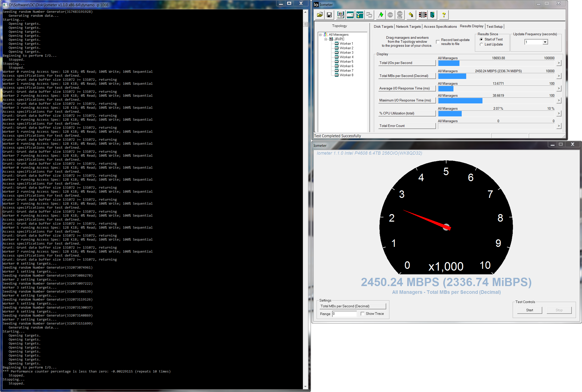
Task: Exit Iometer via the door icon
Action: pos(432,15)
